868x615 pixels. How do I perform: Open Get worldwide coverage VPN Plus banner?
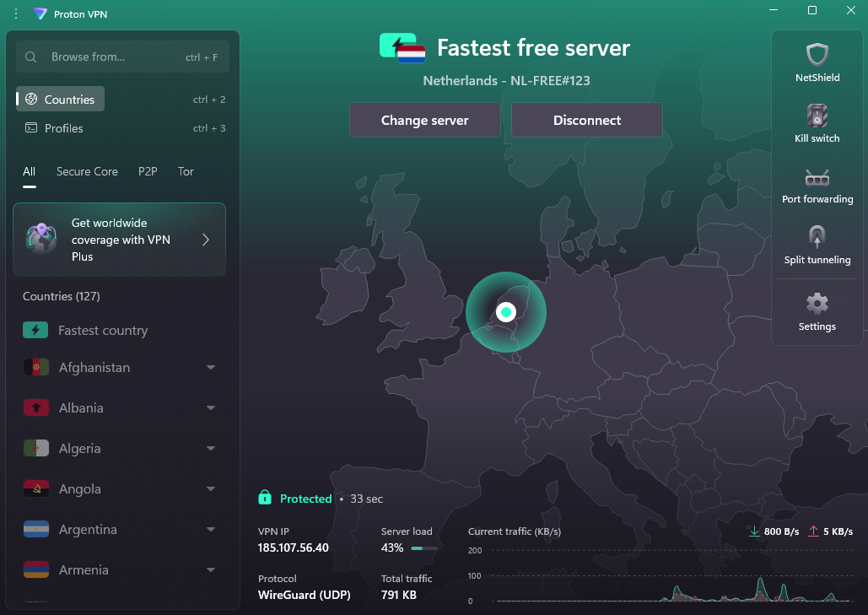(119, 239)
